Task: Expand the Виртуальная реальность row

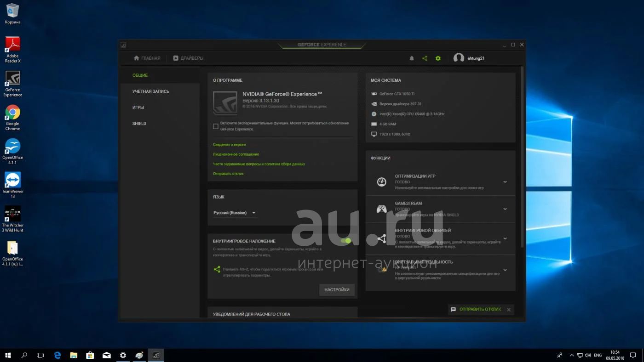Action: (505, 270)
